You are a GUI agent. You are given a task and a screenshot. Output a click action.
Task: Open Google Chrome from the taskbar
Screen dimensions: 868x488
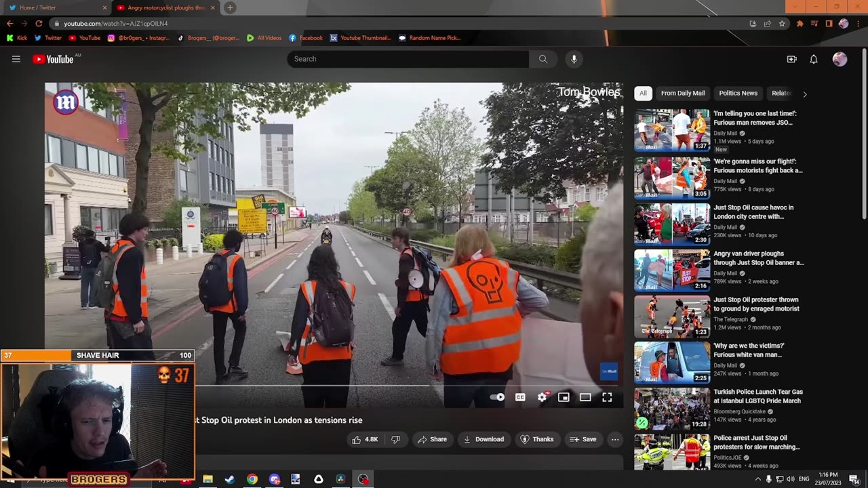[252, 479]
